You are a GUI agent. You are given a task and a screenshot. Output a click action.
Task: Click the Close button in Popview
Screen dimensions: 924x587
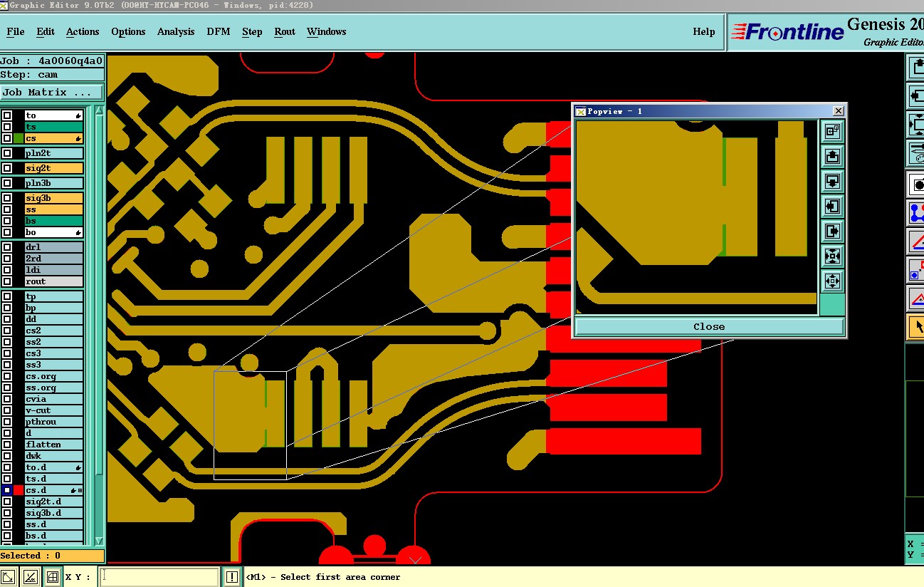(709, 326)
